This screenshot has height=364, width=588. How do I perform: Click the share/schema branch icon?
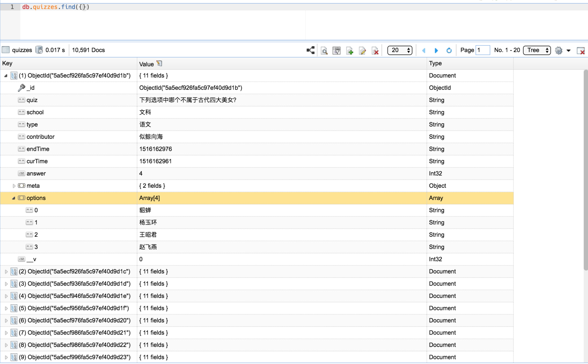(x=311, y=50)
